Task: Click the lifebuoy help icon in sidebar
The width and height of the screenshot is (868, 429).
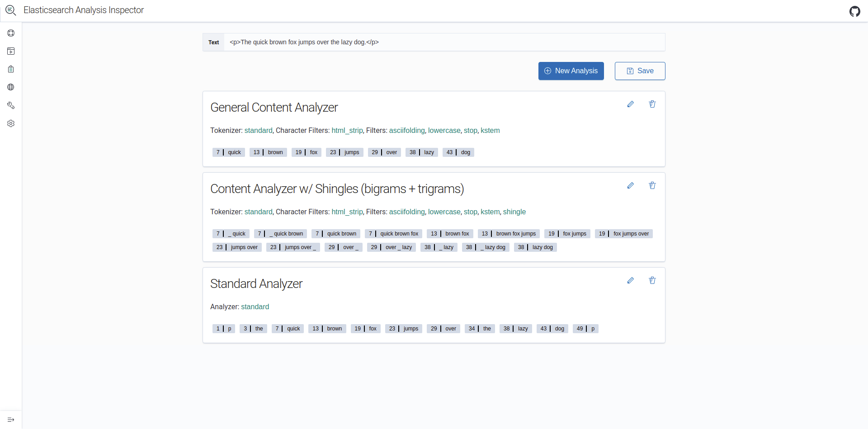Action: coord(11,33)
